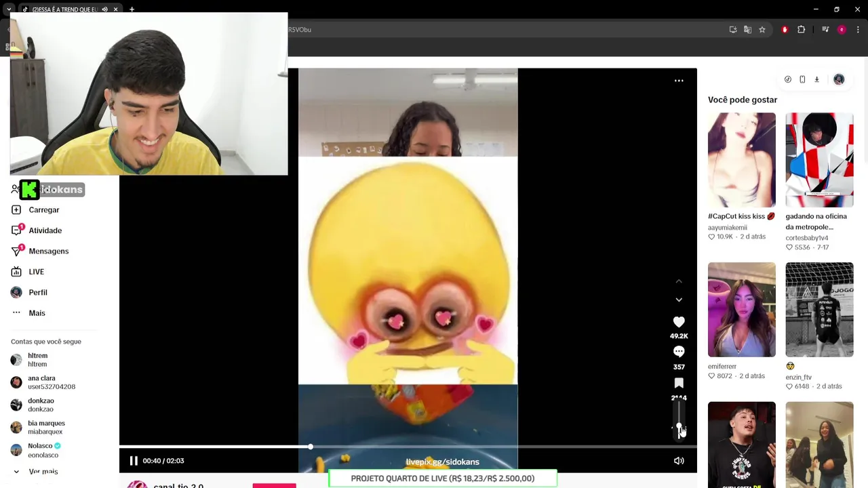
Task: Save the video with bookmark icon
Action: pyautogui.click(x=679, y=383)
